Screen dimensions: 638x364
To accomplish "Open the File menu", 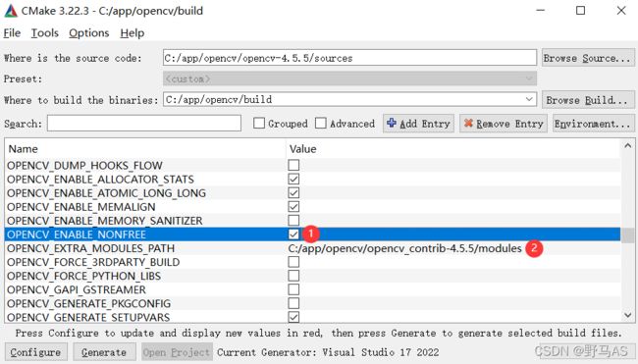I will (x=12, y=33).
